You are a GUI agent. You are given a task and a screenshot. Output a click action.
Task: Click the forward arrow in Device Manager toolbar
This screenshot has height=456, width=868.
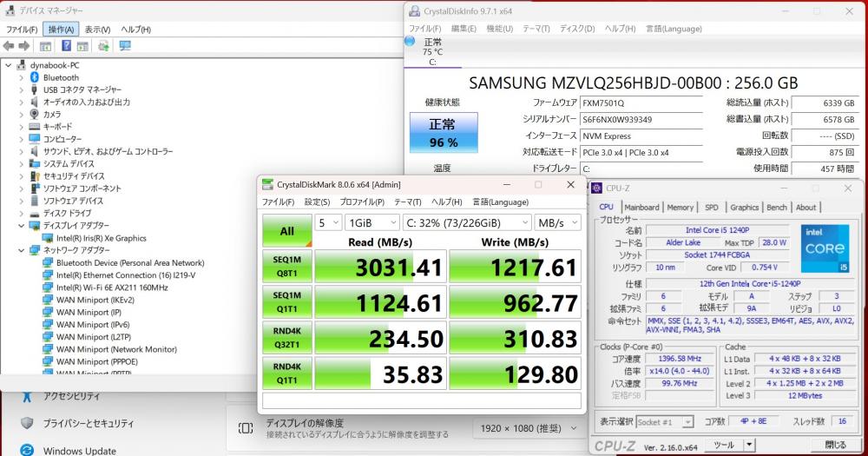coord(23,46)
